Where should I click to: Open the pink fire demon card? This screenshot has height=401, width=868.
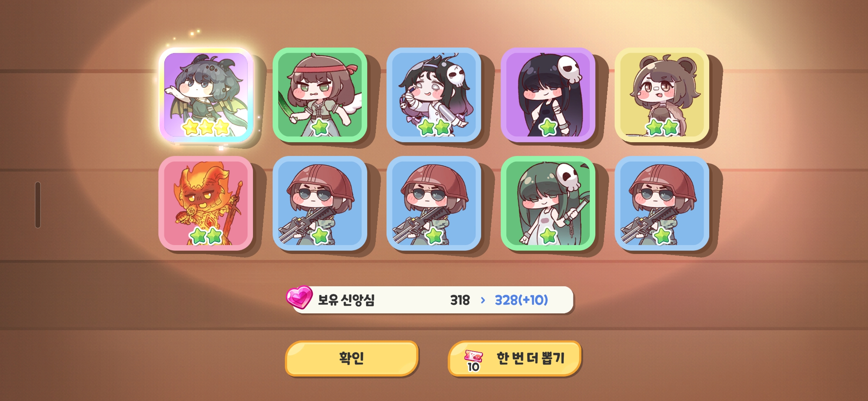[206, 203]
